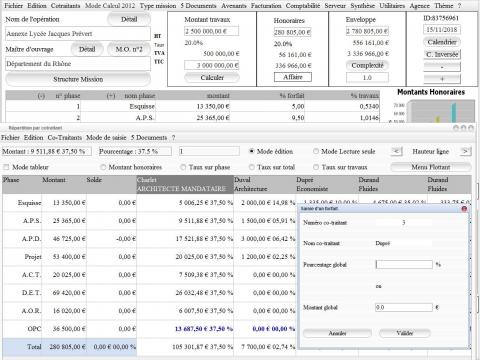Open the Synthèse menu
Screen dimensions: 480x360
362,6
